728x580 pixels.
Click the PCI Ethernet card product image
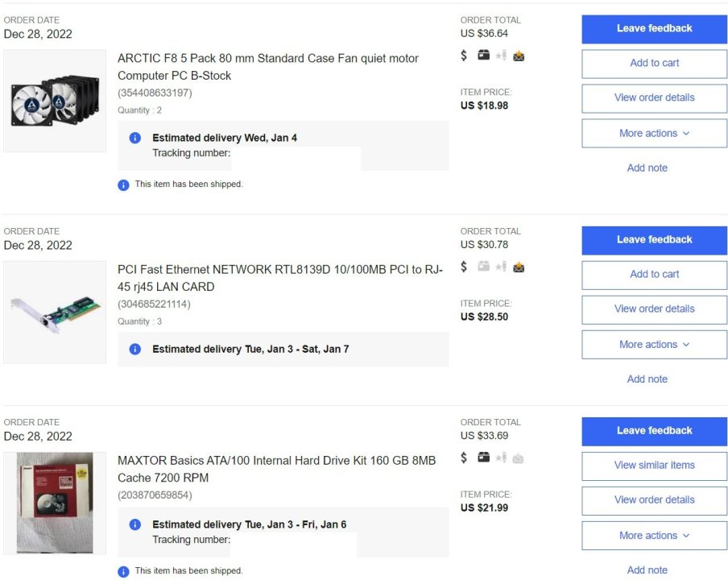[55, 312]
